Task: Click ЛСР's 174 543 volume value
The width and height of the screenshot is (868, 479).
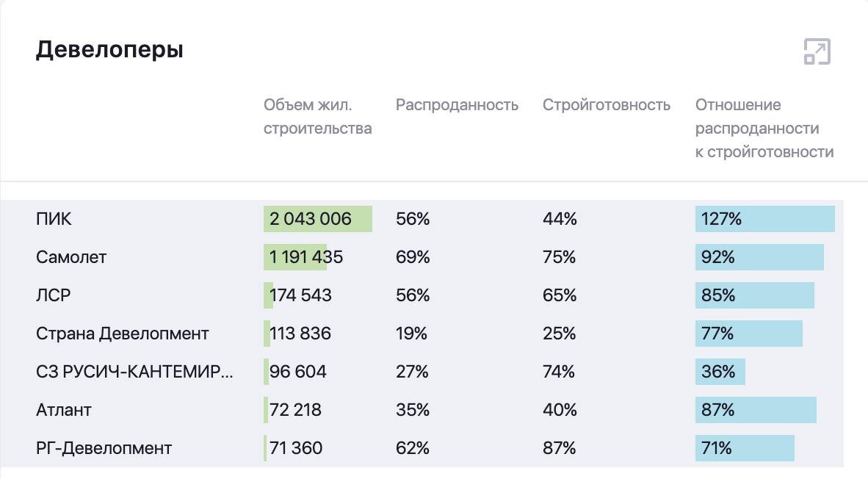Action: coord(300,295)
